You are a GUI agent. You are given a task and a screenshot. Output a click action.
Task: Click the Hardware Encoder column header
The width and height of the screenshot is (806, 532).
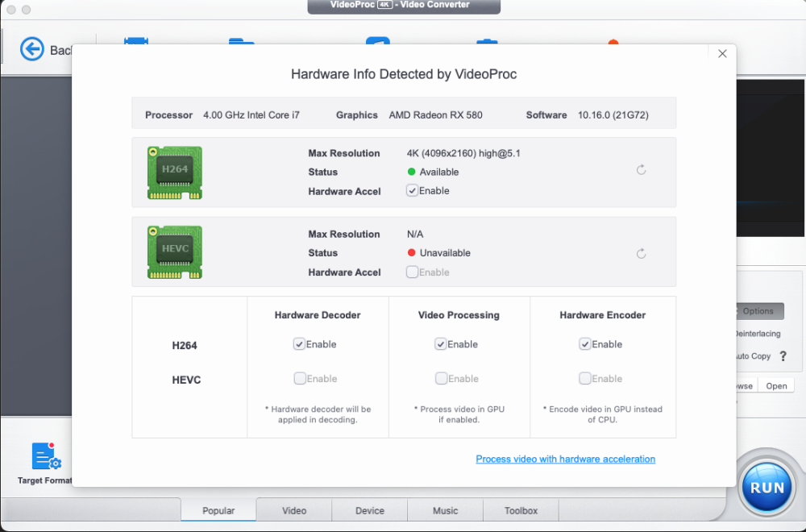pos(602,315)
